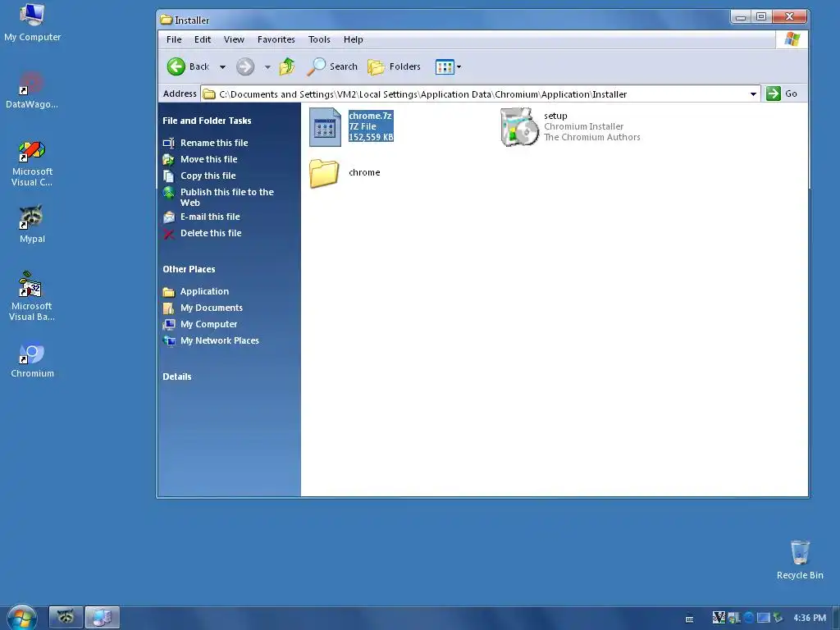Click the Installer window taskbar button

coord(103,617)
